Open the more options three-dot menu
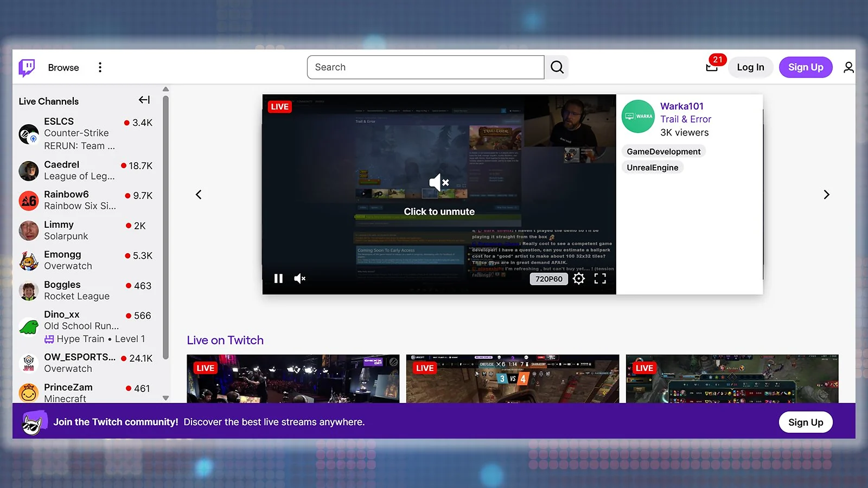This screenshot has width=868, height=488. click(x=100, y=67)
